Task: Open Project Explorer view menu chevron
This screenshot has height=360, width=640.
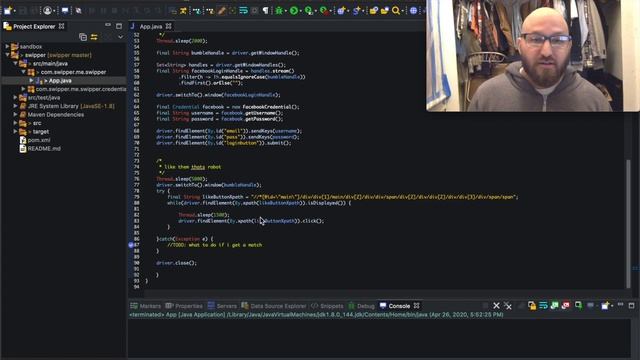Action: pos(120,37)
